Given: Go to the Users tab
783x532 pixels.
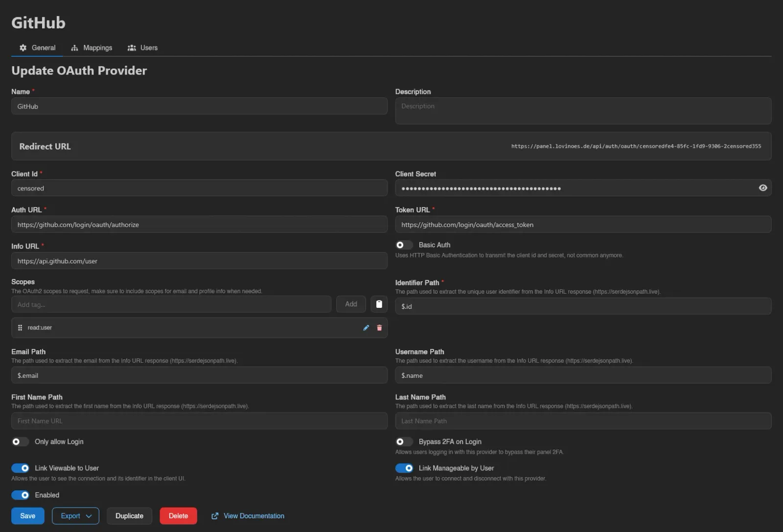Looking at the screenshot, I should (142, 48).
